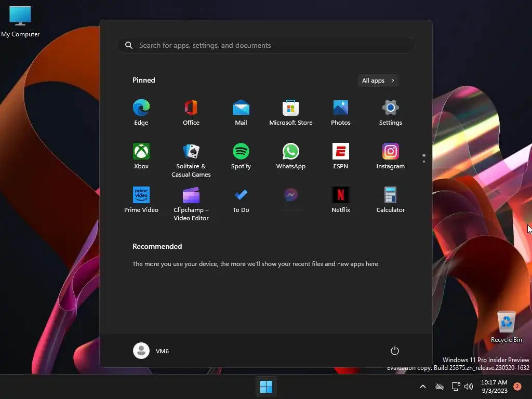This screenshot has width=532, height=399.
Task: Launch the To Do app
Action: coord(241,200)
